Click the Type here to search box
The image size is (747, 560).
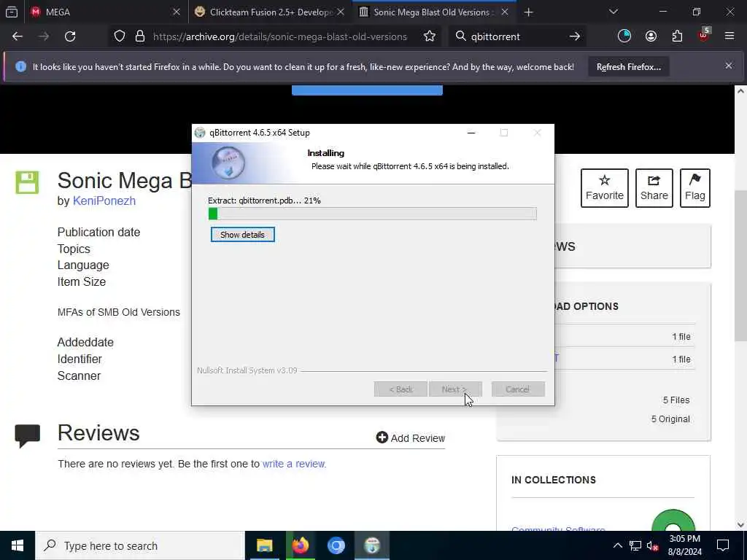click(x=140, y=545)
